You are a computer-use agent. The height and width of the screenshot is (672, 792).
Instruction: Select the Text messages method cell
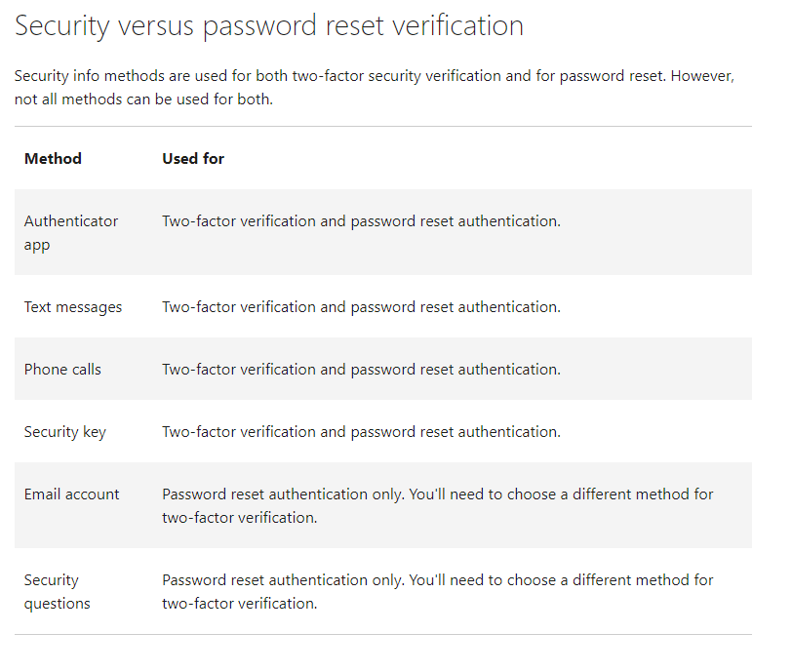(x=73, y=306)
